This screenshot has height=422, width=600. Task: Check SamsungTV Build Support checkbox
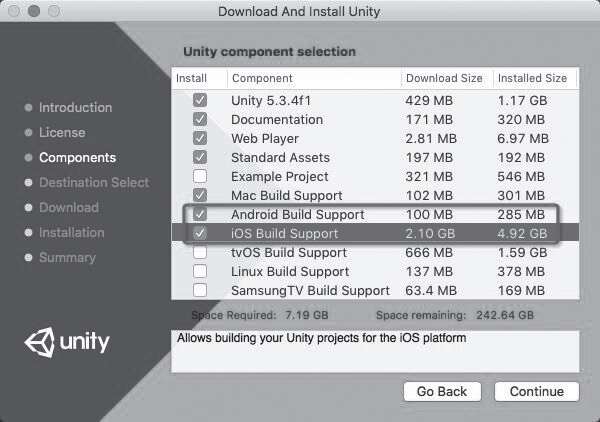click(x=200, y=290)
